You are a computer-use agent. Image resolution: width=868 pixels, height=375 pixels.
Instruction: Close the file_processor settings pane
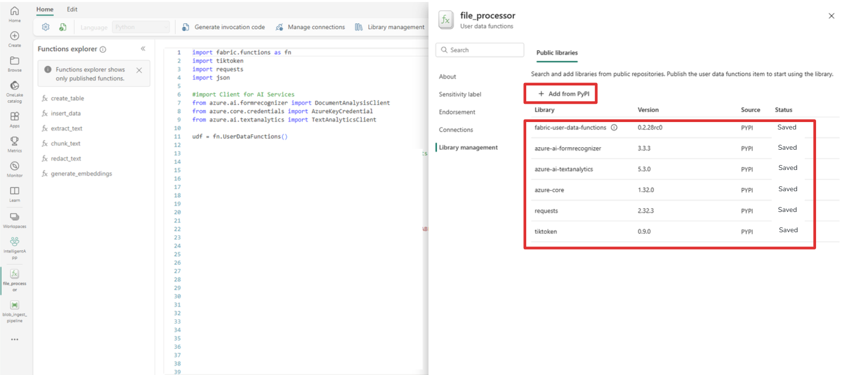click(x=831, y=16)
